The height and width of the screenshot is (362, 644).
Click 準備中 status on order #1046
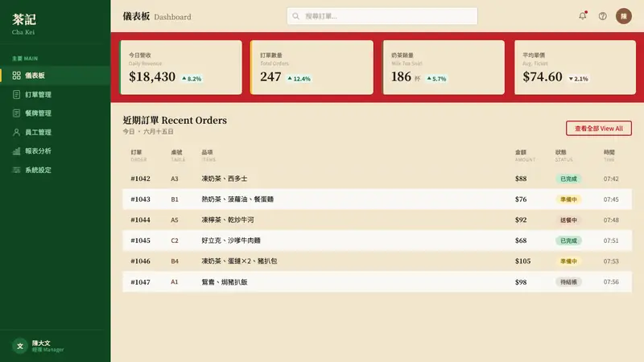coord(568,261)
